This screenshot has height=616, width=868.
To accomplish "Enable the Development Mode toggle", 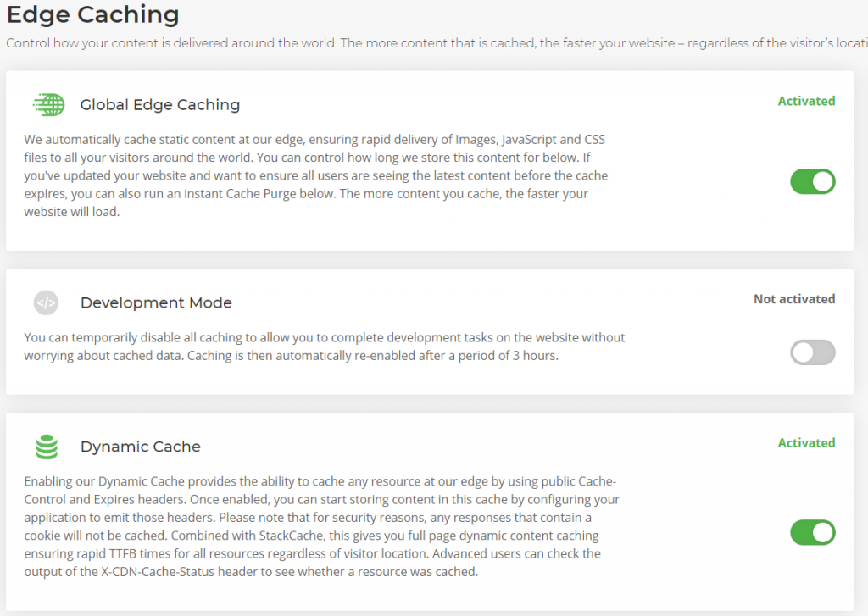I will click(813, 352).
